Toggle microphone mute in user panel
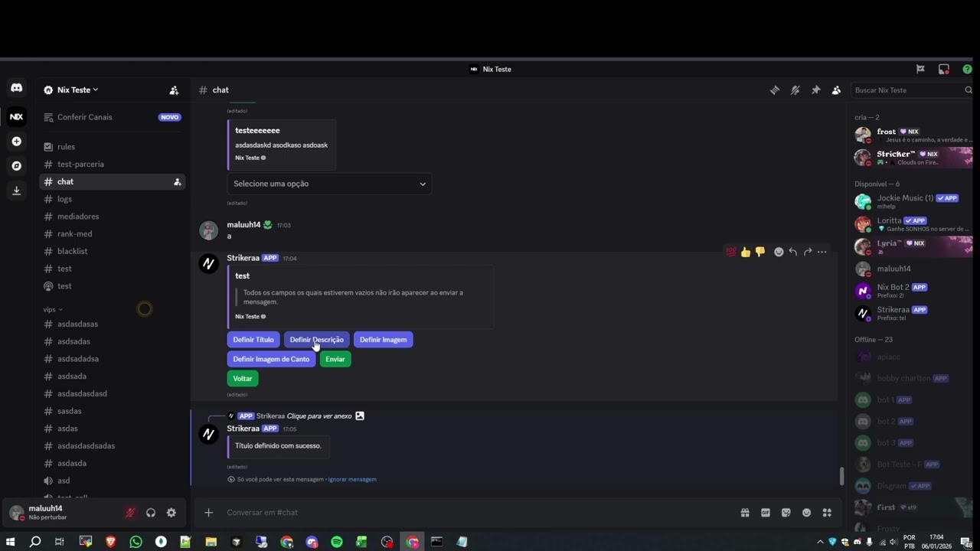This screenshot has height=551, width=980. tap(130, 513)
